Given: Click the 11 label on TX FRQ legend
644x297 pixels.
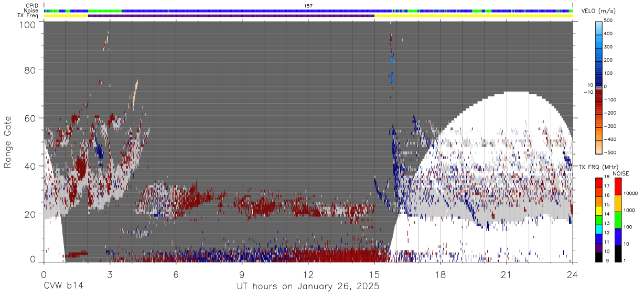Looking at the screenshot, I should [x=607, y=243].
